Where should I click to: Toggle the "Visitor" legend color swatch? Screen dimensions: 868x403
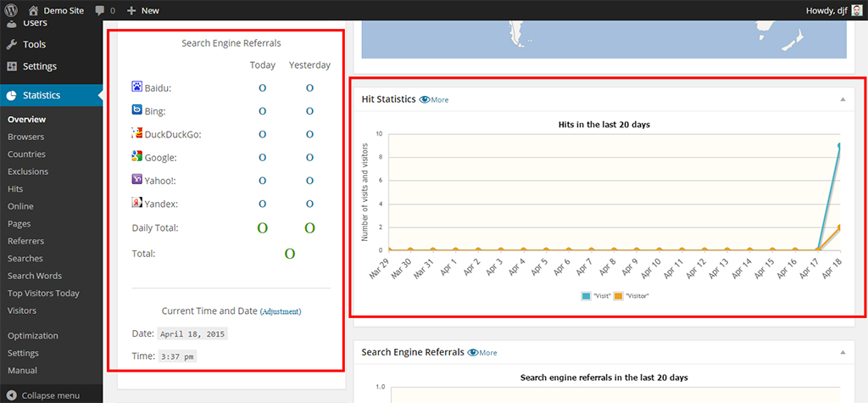click(618, 296)
